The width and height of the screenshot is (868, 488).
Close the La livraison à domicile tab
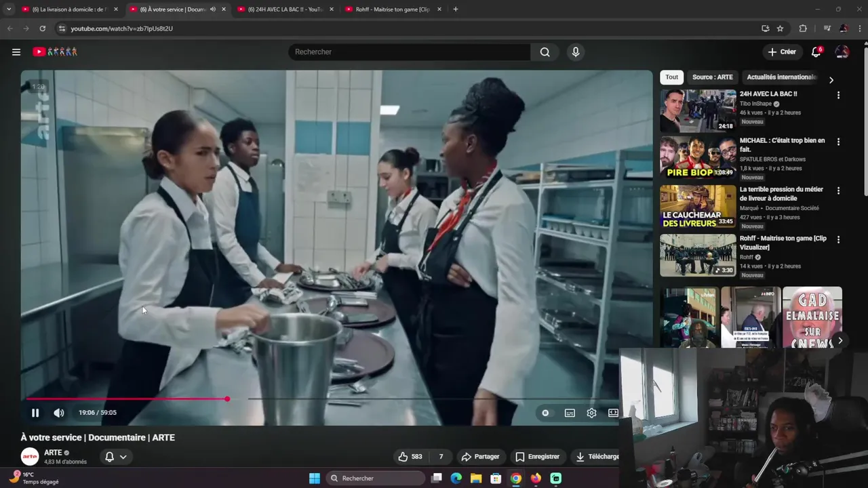[116, 9]
